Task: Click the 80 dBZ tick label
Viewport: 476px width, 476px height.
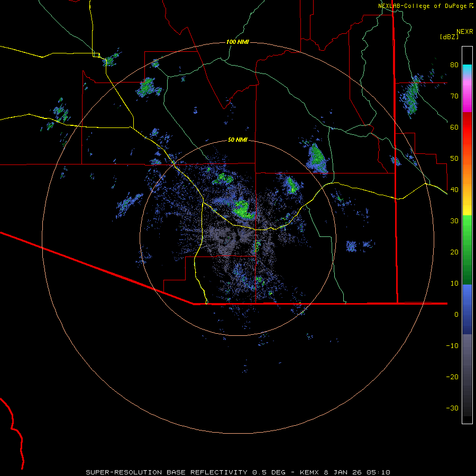Action: (454, 65)
